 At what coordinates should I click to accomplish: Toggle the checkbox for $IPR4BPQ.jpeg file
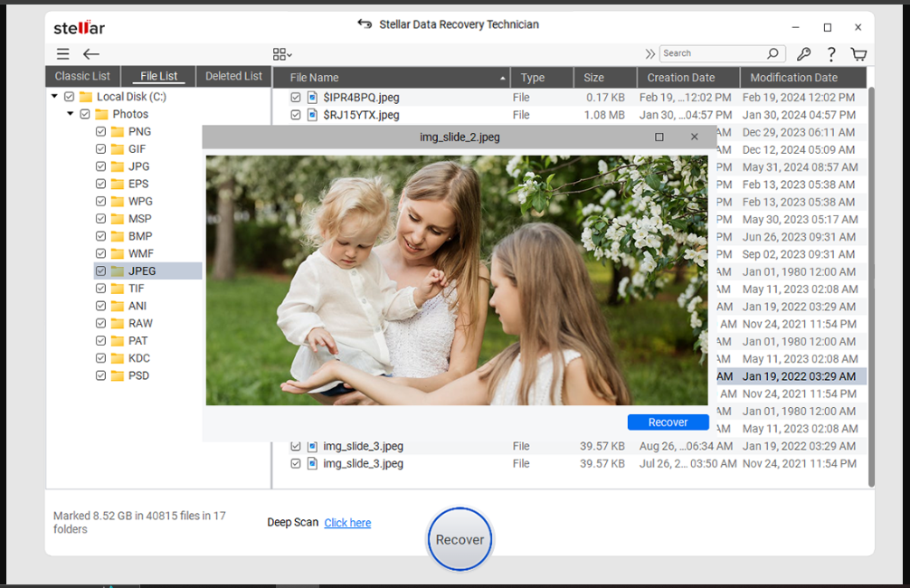coord(295,97)
